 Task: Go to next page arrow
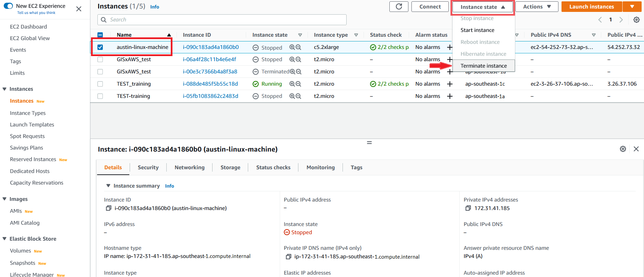[621, 20]
